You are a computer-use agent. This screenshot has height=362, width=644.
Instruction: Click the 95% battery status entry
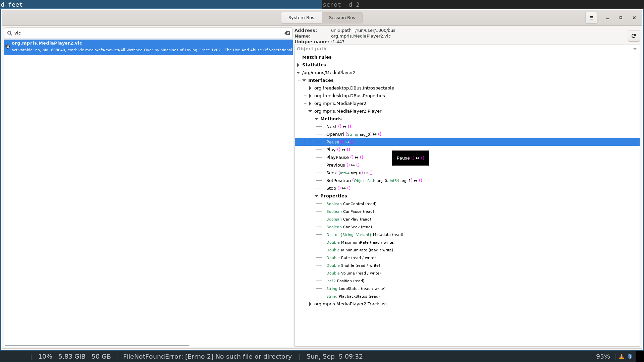tap(603, 356)
